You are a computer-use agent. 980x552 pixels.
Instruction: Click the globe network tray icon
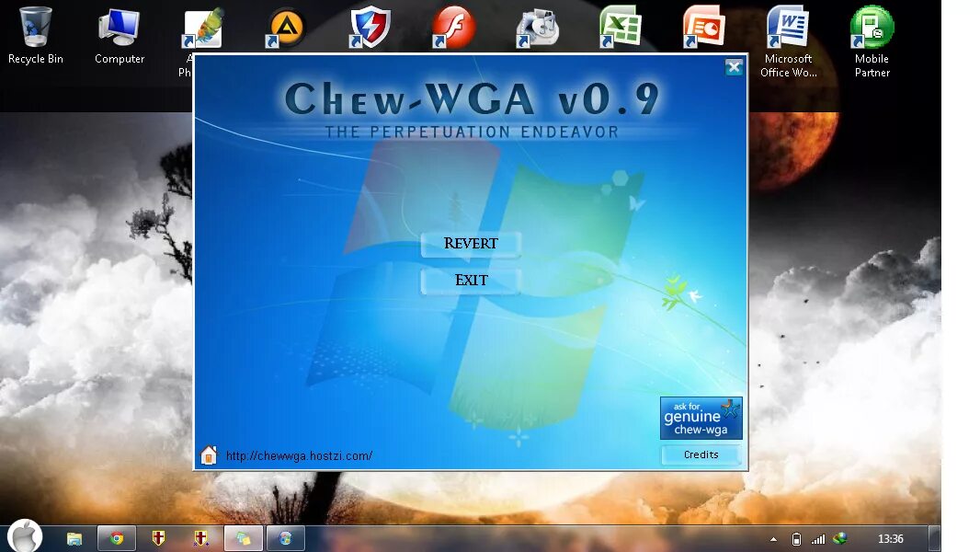point(840,538)
